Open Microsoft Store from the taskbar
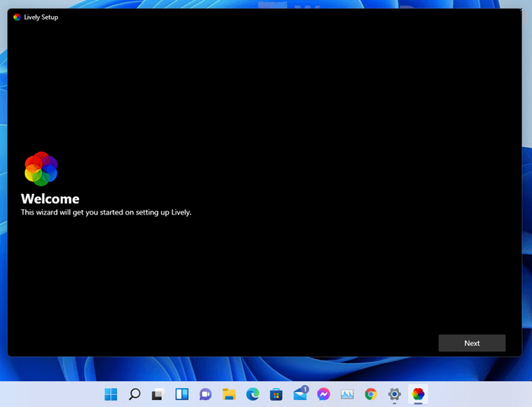This screenshot has width=532, height=407. pos(276,394)
